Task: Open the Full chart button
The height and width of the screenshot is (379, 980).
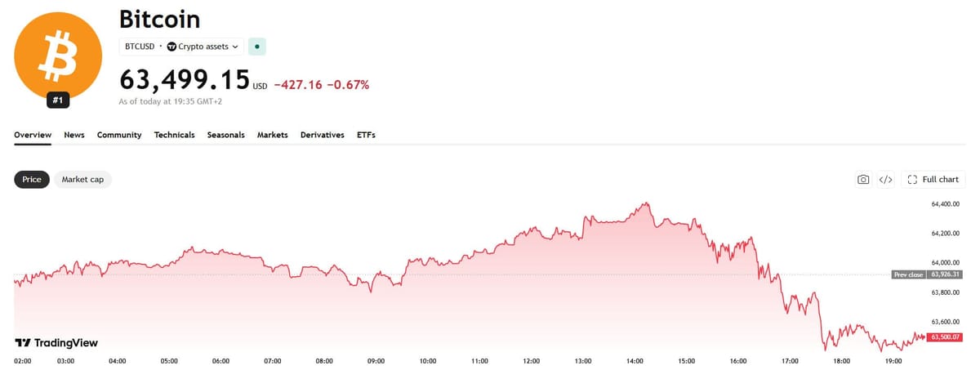Action: [x=933, y=180]
